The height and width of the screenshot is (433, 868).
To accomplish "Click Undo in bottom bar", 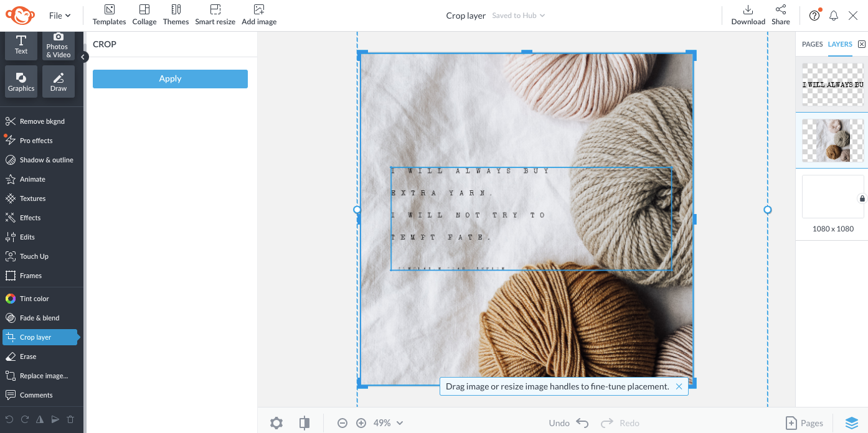I will [x=568, y=423].
